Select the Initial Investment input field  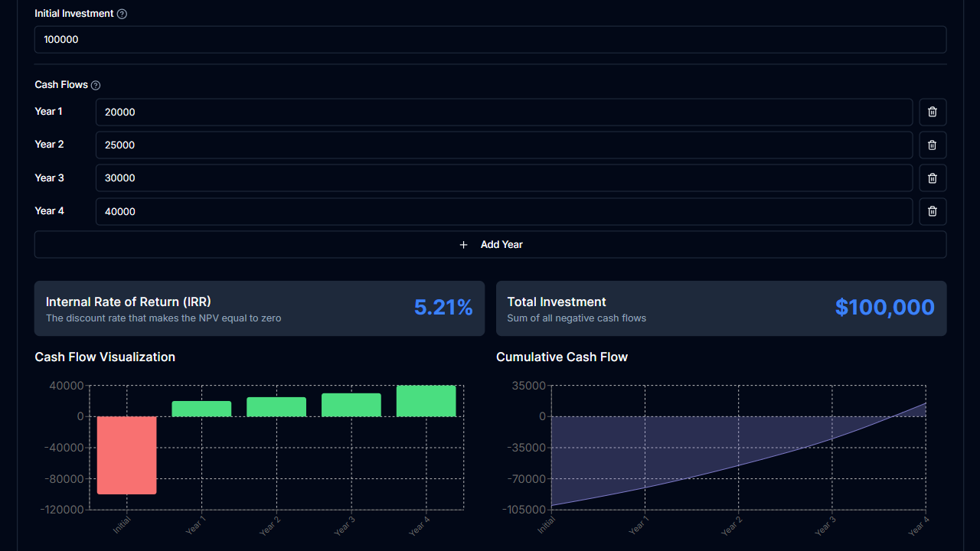[490, 39]
